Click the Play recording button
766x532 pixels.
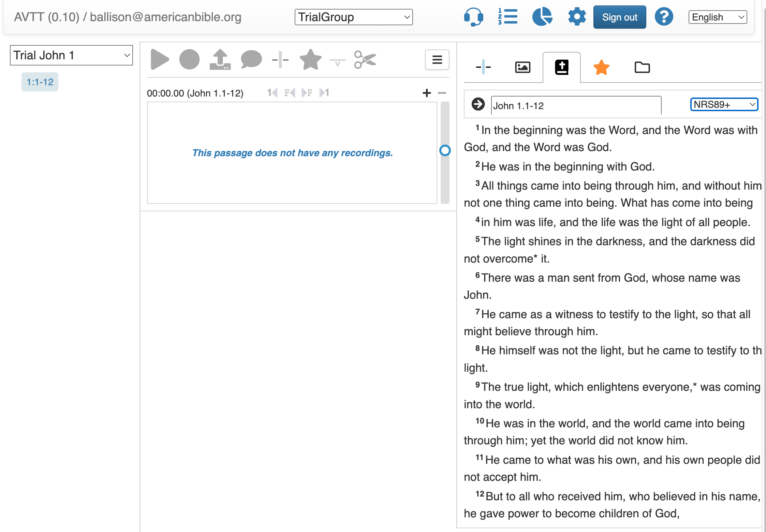tap(160, 60)
